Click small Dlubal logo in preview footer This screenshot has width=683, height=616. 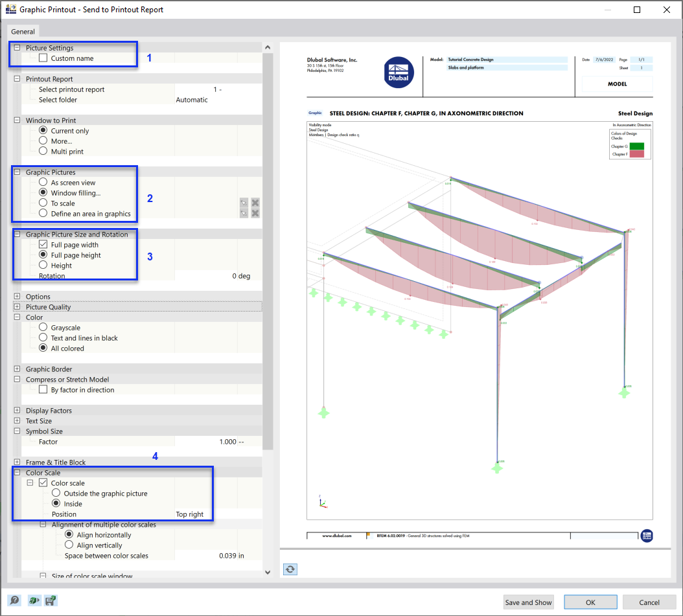point(647,536)
